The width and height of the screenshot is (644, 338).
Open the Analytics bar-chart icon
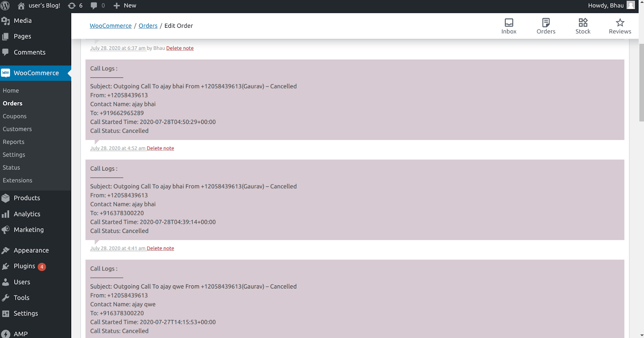(6, 214)
